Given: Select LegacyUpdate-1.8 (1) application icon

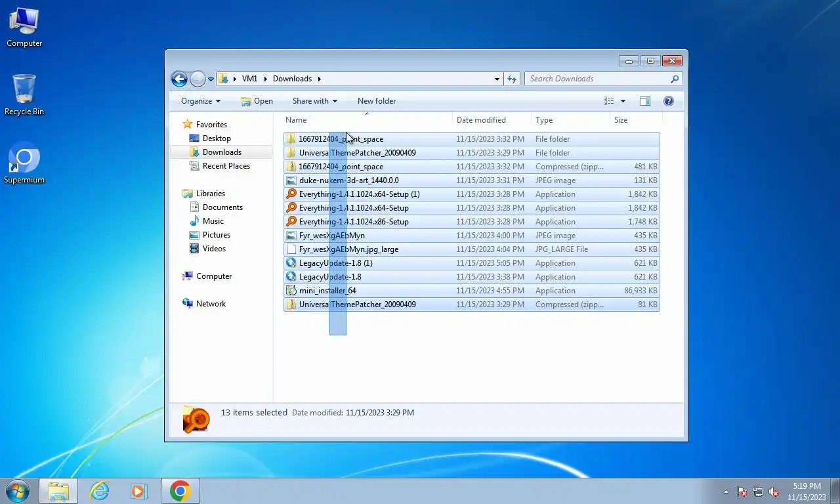Looking at the screenshot, I should 291,263.
